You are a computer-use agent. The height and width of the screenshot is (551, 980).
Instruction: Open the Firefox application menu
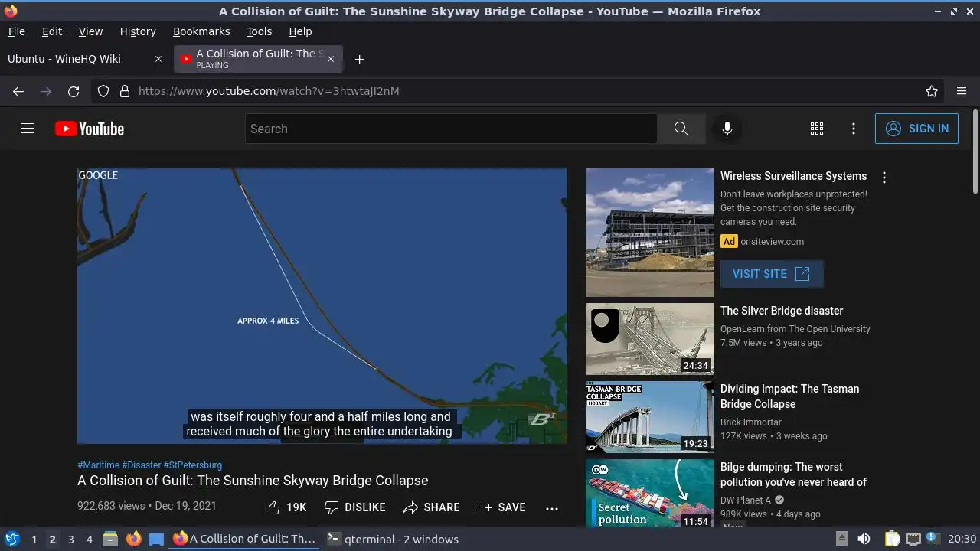(x=962, y=91)
